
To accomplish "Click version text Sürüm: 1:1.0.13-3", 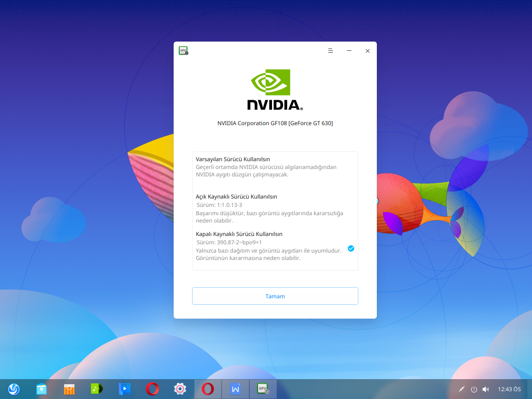I will tap(219, 205).
